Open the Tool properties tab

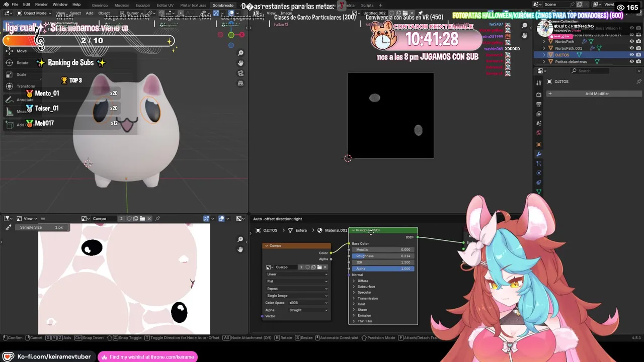[539, 83]
